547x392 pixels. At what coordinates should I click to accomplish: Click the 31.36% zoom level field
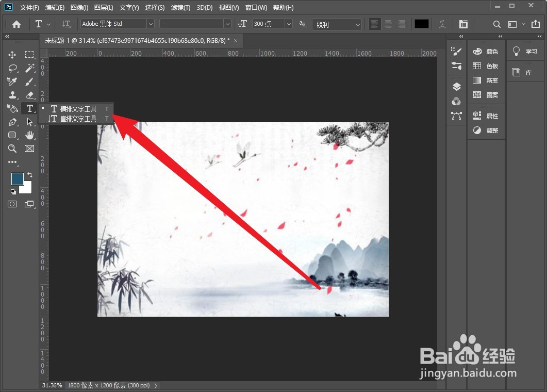tap(52, 385)
